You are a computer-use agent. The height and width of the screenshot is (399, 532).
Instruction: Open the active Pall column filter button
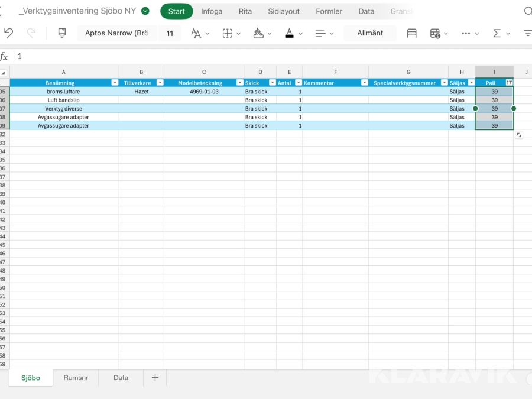[509, 83]
